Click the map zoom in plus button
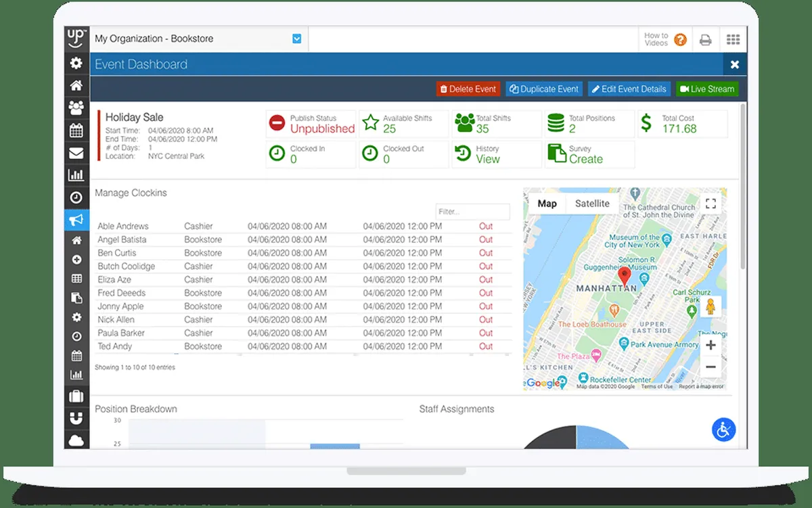Screen dimensions: 812x508 pos(710,346)
